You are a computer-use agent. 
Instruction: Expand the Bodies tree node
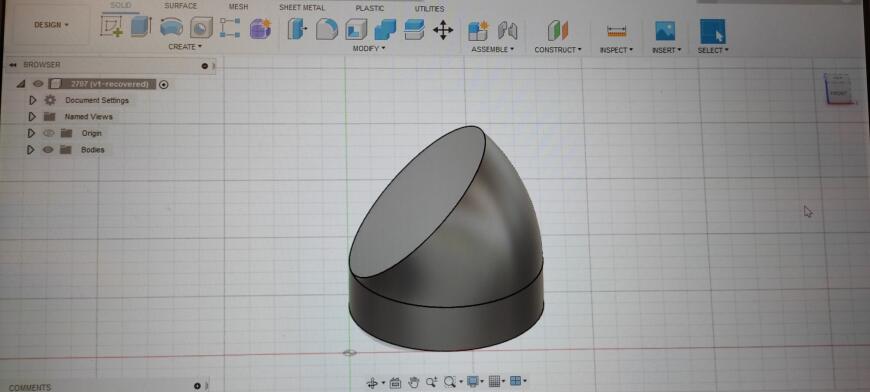[31, 150]
